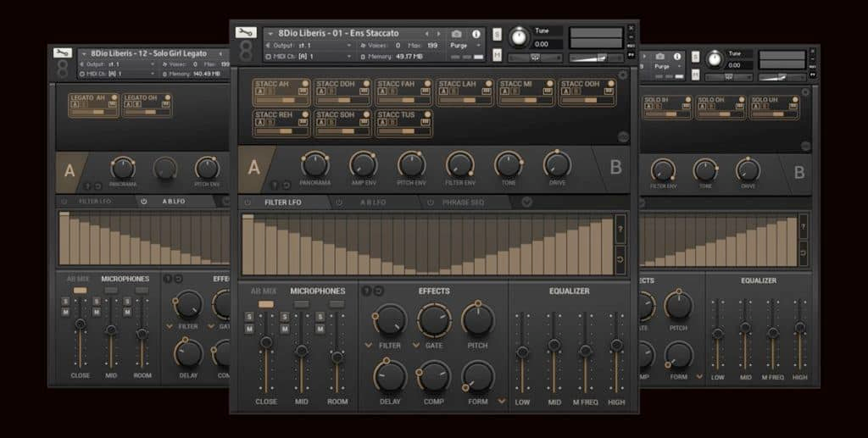This screenshot has height=438, width=868.
Task: Mute the Close microphone channel
Action: point(249,329)
